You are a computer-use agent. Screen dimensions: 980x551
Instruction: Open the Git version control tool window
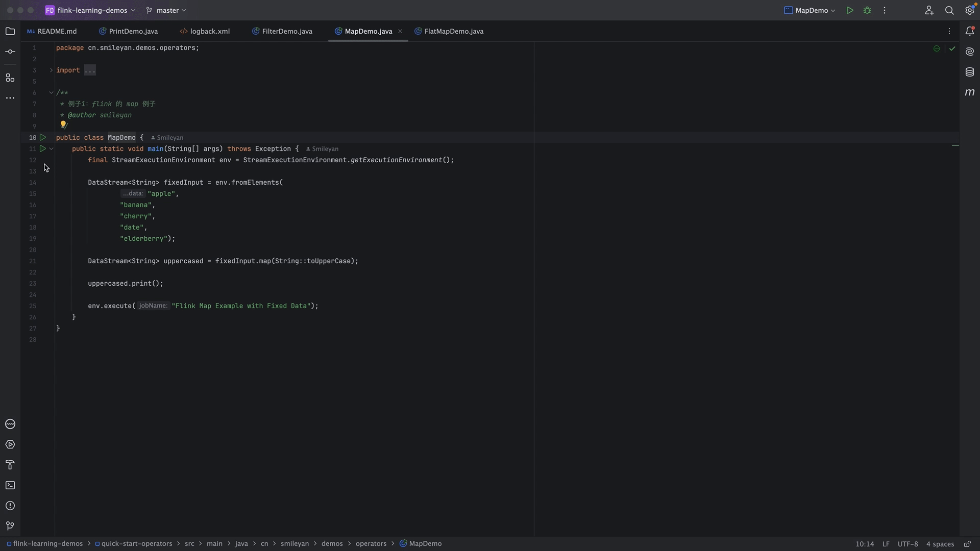(x=10, y=526)
